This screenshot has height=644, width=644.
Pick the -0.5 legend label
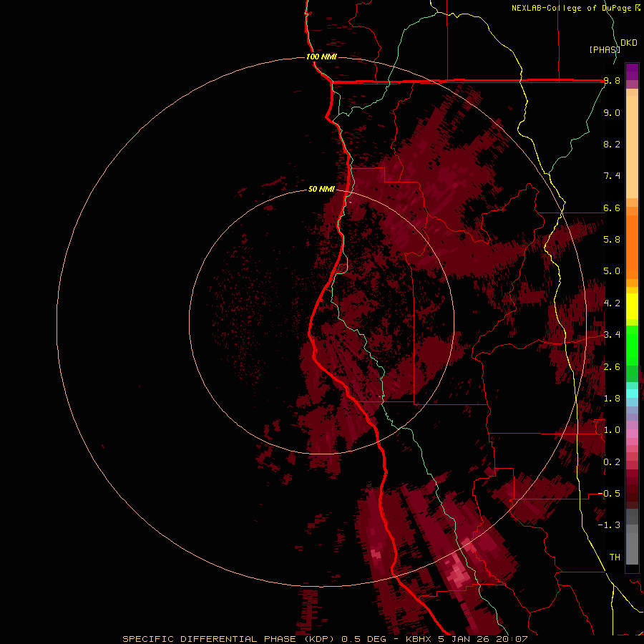point(609,493)
